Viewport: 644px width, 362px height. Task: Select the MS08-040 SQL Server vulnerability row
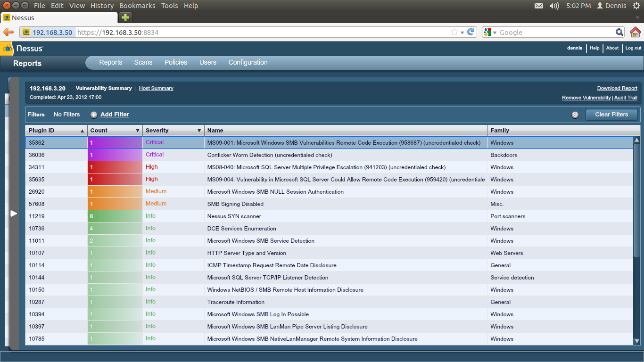(330, 167)
